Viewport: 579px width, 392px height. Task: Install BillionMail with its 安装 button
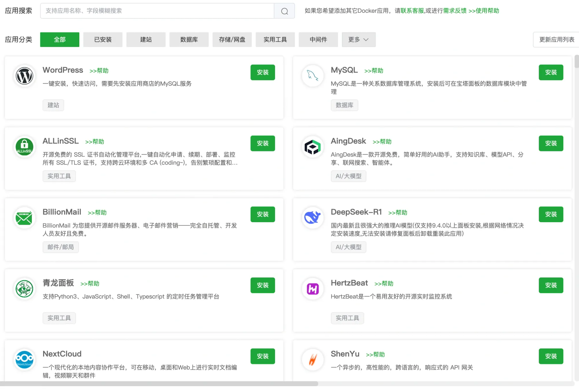point(263,214)
